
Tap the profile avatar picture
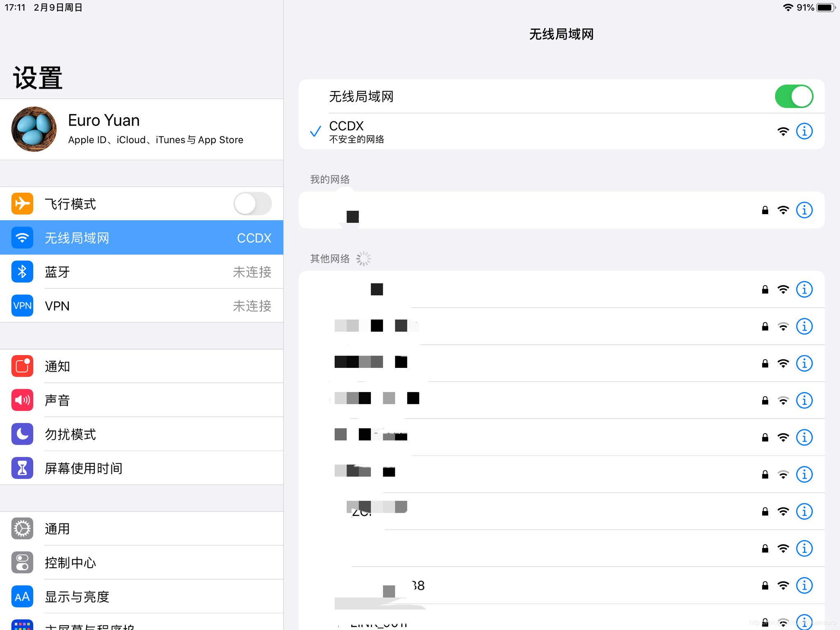tap(34, 129)
